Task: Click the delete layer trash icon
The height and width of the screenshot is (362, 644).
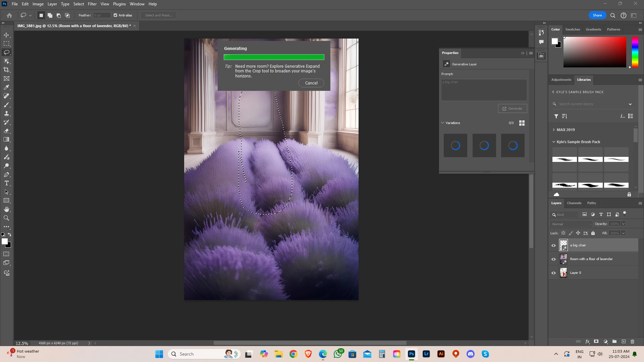Action: [632, 342]
